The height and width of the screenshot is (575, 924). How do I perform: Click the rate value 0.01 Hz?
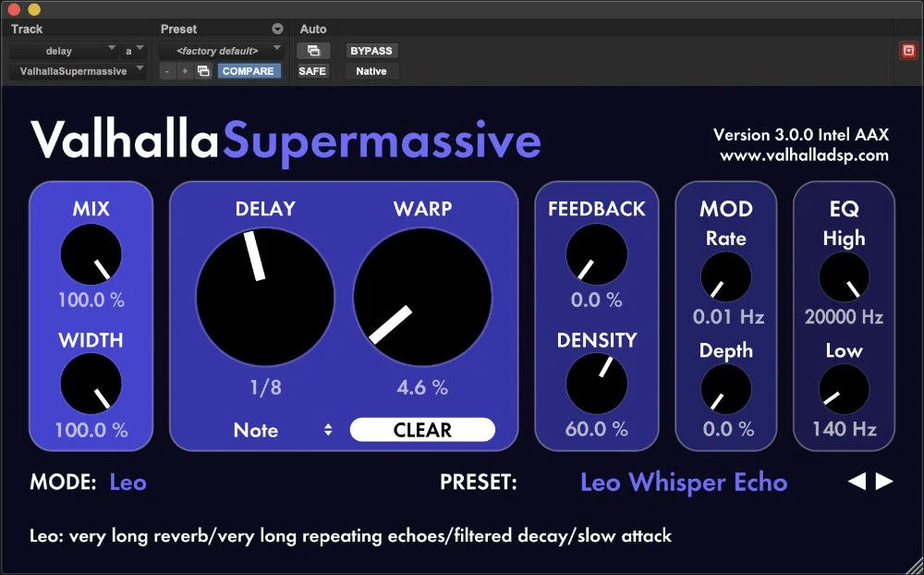tap(728, 317)
